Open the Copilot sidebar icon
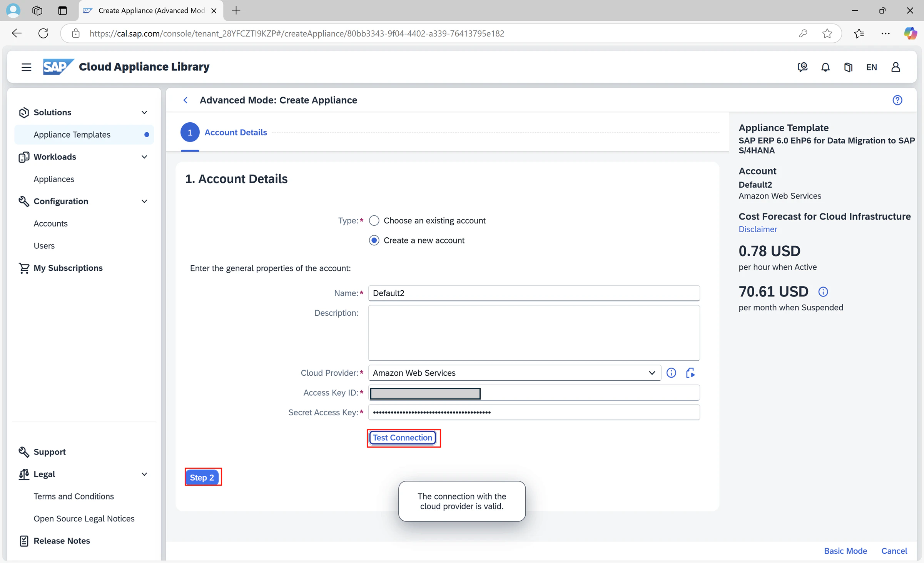Screen dimensions: 924x563 click(x=911, y=33)
